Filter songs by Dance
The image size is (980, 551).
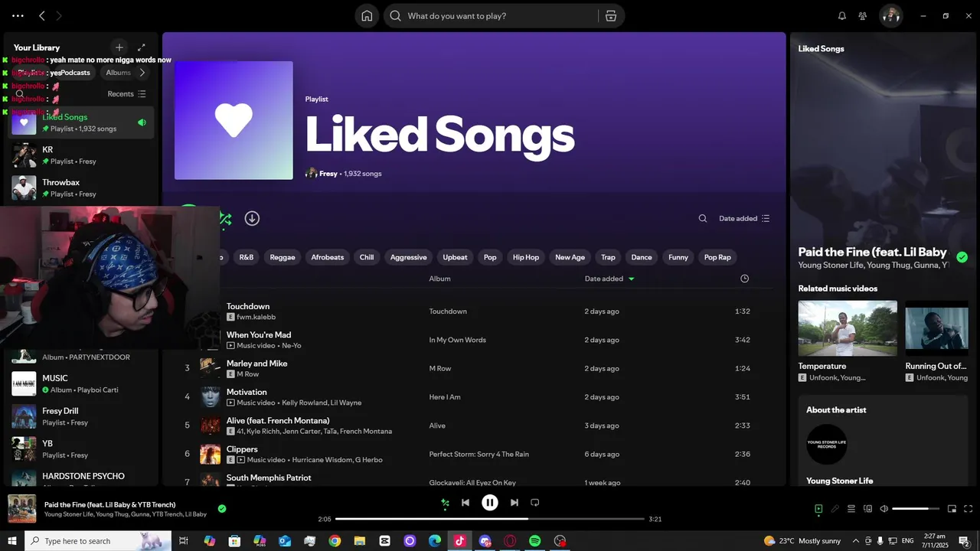coord(642,257)
